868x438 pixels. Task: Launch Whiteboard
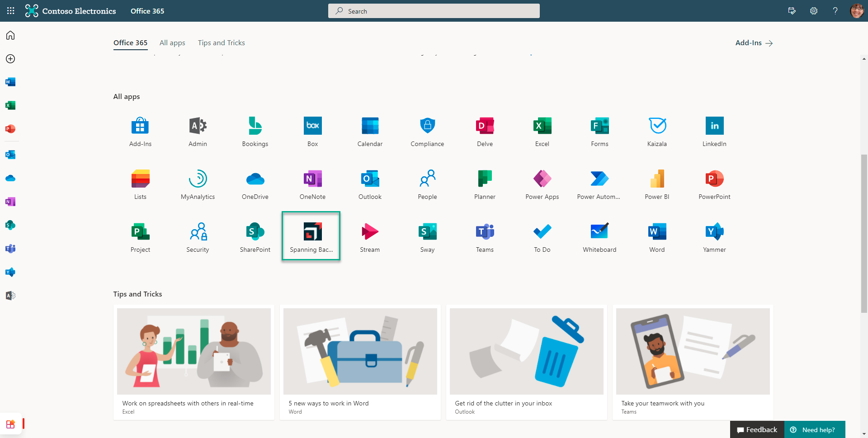tap(599, 237)
